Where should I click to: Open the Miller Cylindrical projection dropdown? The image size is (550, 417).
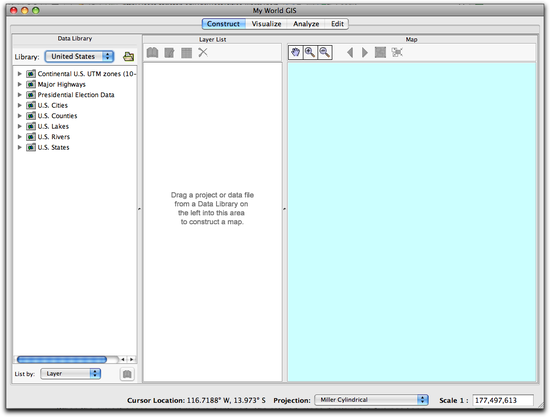(x=371, y=400)
